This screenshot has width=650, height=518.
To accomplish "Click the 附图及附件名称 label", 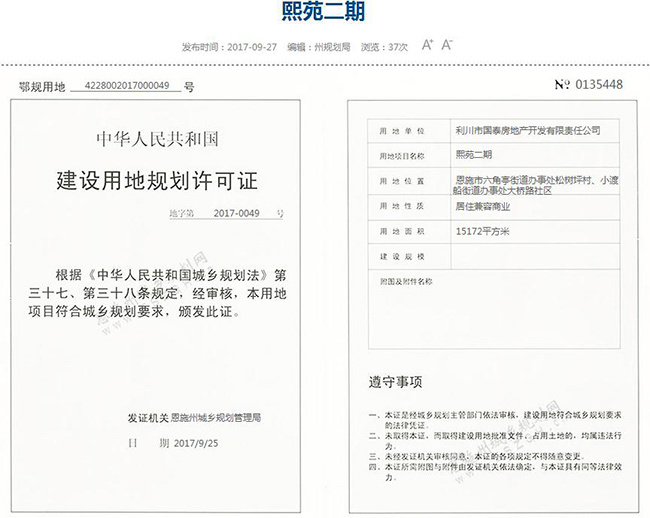I will coord(406,282).
